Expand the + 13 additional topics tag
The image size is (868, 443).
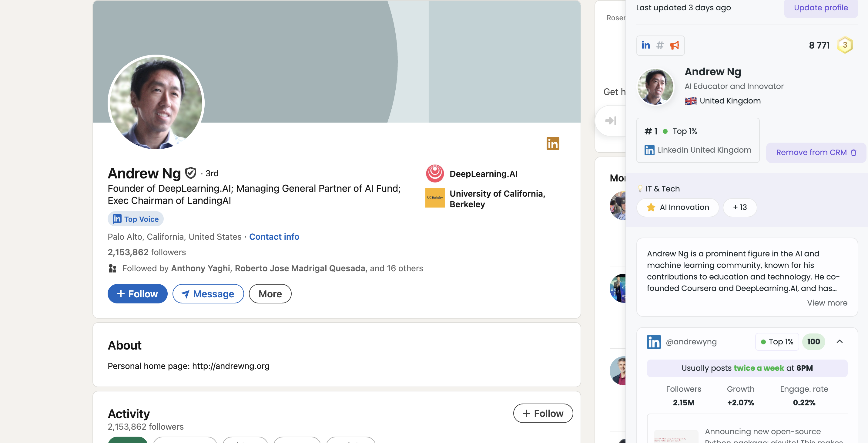click(740, 207)
